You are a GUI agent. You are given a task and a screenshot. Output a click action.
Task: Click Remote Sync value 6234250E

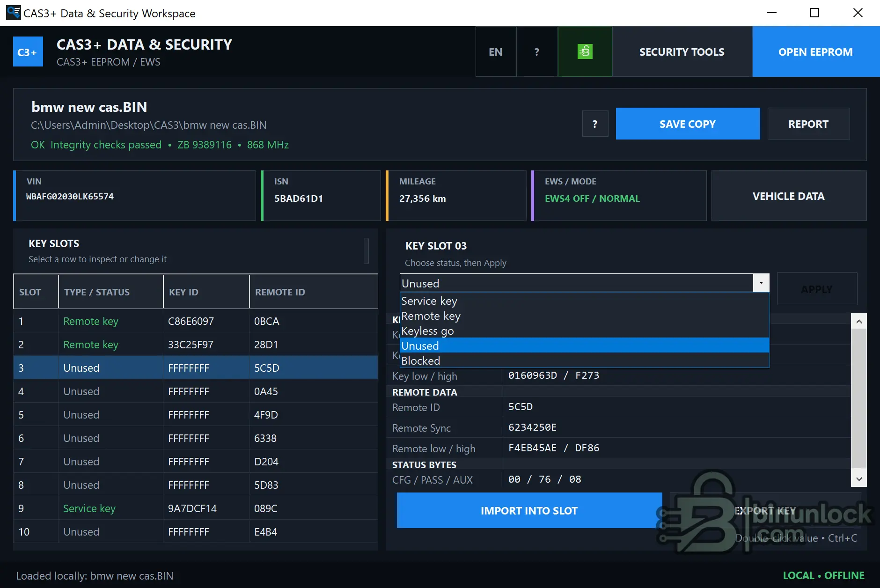coord(532,427)
